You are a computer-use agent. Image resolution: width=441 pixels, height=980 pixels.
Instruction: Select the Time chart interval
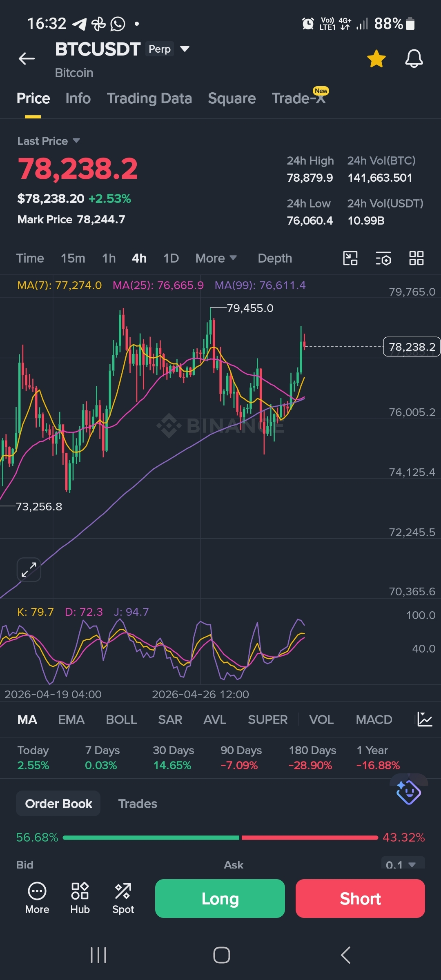coord(30,258)
